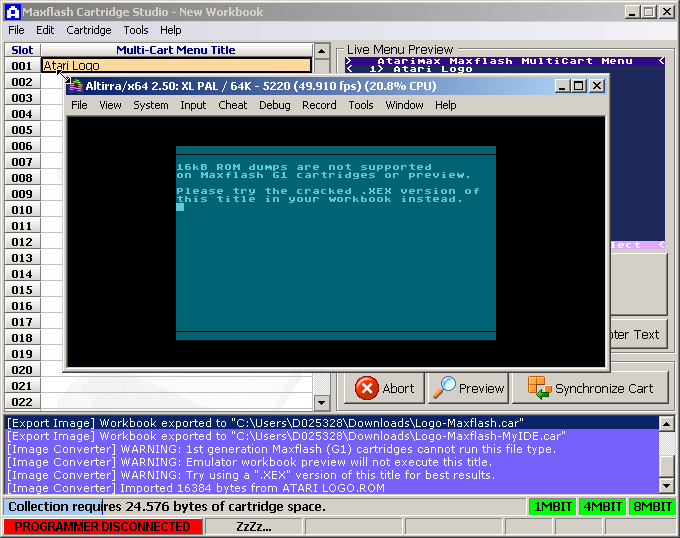Open the Cartridge menu
Image resolution: width=680 pixels, height=538 pixels.
click(x=88, y=30)
